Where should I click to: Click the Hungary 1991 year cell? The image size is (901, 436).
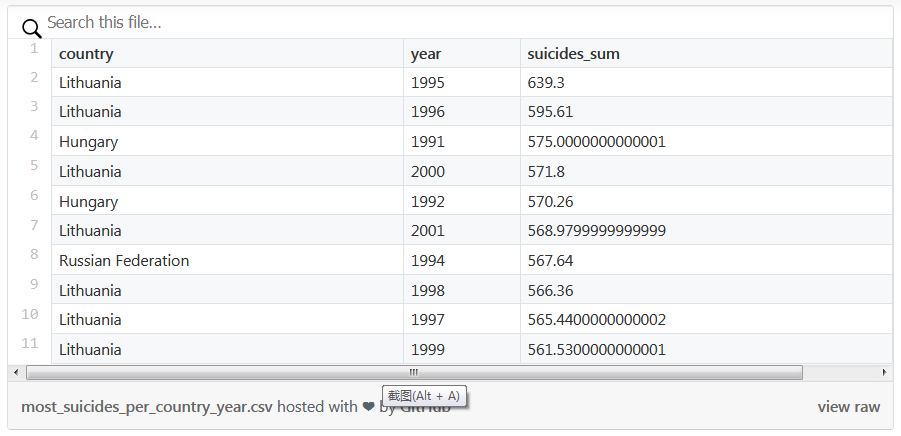point(428,142)
